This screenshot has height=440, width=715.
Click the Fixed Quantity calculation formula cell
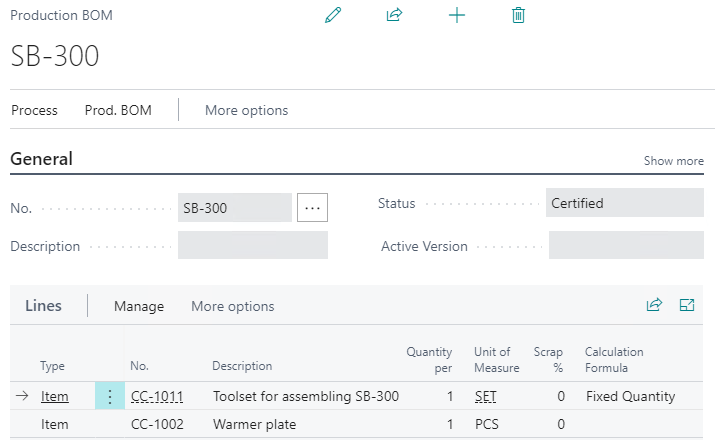(x=631, y=396)
